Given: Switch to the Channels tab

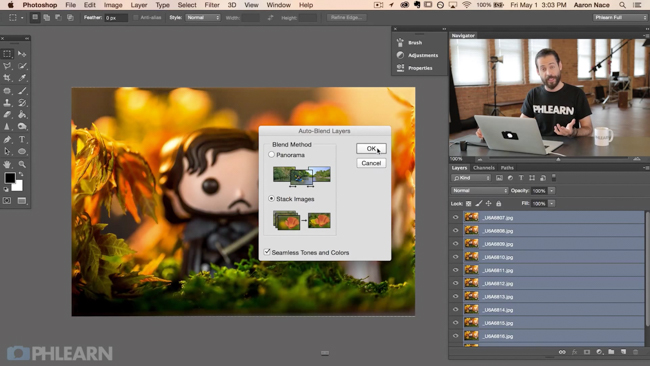Looking at the screenshot, I should click(484, 168).
